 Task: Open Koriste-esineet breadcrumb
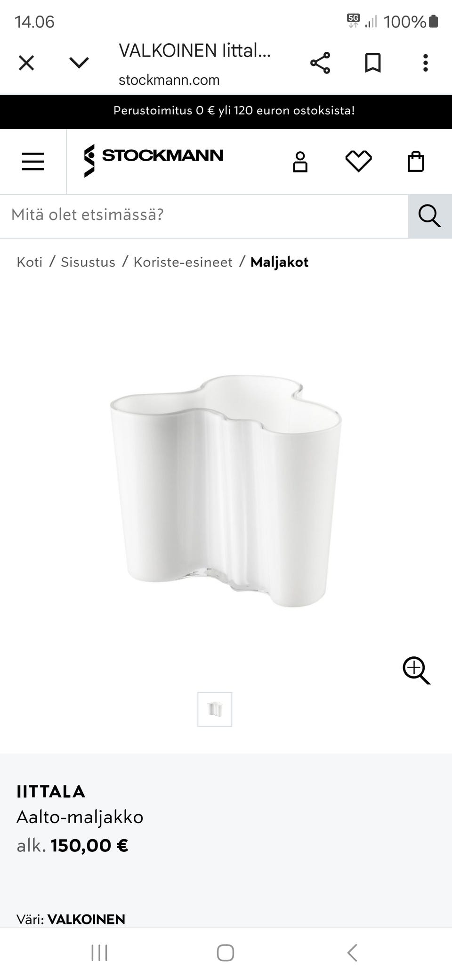(183, 262)
